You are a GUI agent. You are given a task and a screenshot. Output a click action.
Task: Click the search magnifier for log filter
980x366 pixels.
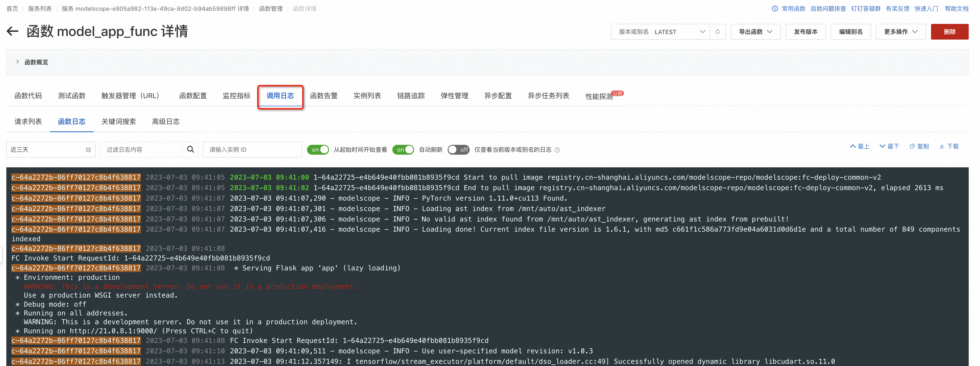[x=191, y=149]
